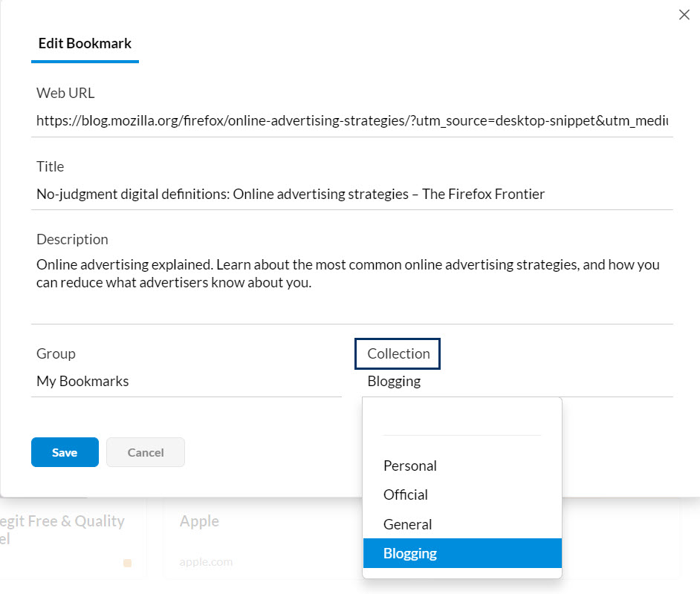Focus the bookmark Title input field
Image resolution: width=700 pixels, height=594 pixels.
(x=352, y=195)
